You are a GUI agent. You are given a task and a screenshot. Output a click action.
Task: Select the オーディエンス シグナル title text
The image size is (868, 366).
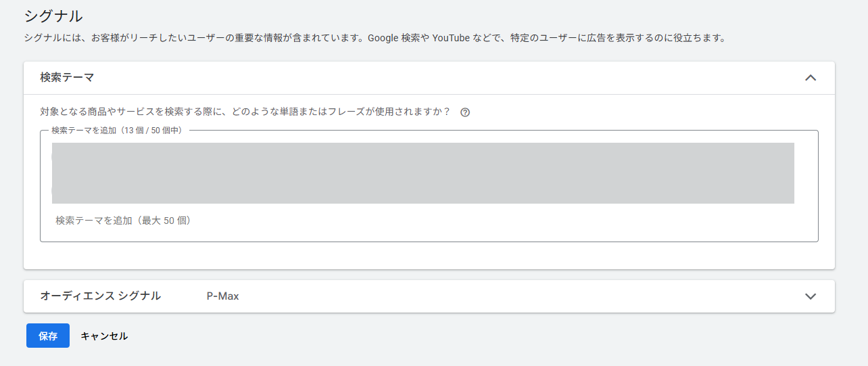(x=100, y=296)
